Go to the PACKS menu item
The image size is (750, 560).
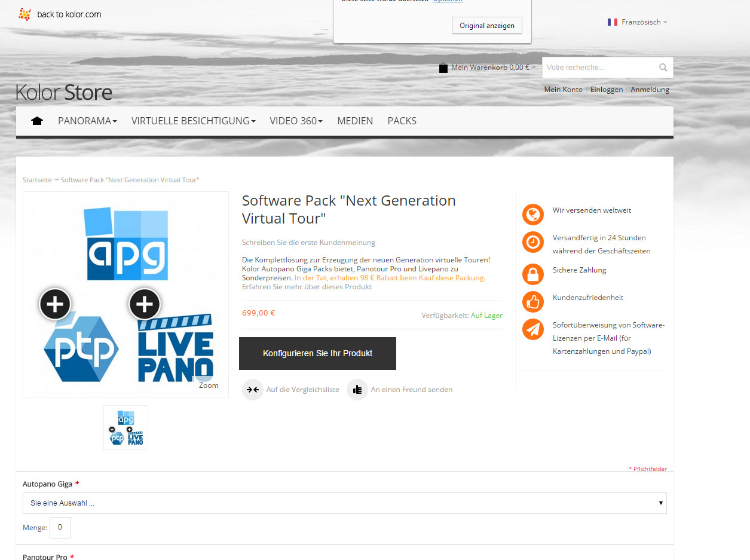[x=402, y=121]
